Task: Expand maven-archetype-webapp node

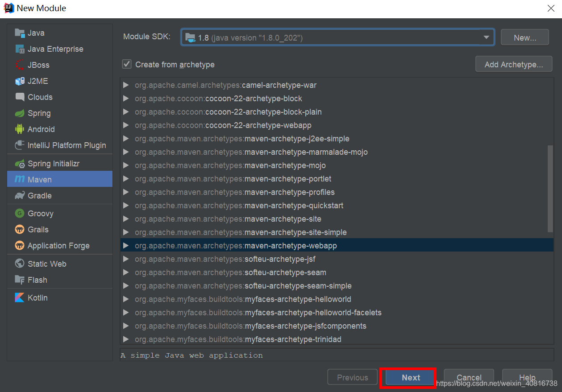Action: tap(126, 246)
